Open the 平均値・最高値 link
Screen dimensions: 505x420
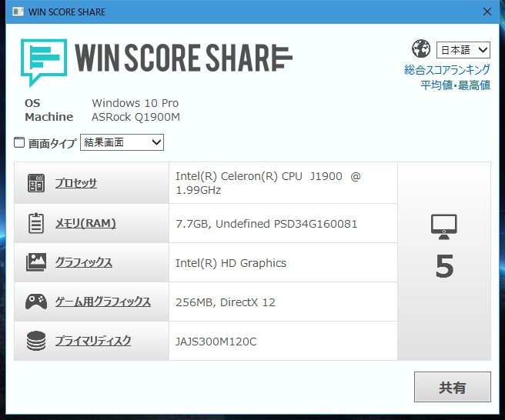click(x=455, y=85)
